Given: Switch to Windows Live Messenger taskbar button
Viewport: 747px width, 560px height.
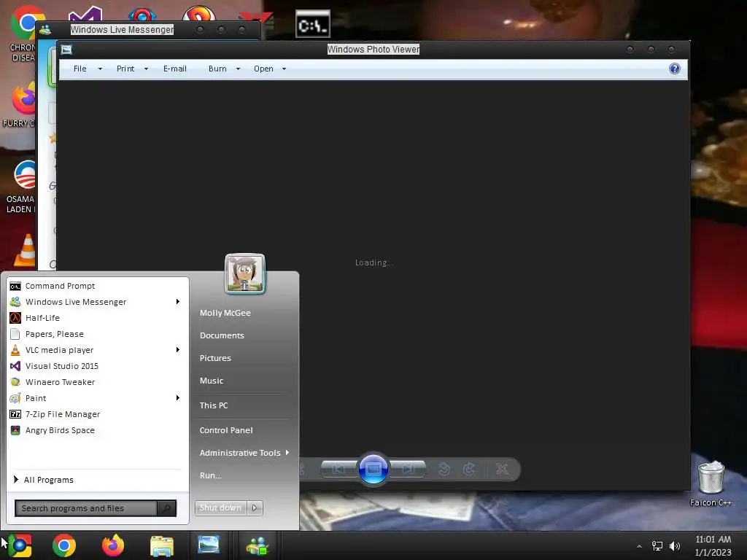Looking at the screenshot, I should point(258,545).
